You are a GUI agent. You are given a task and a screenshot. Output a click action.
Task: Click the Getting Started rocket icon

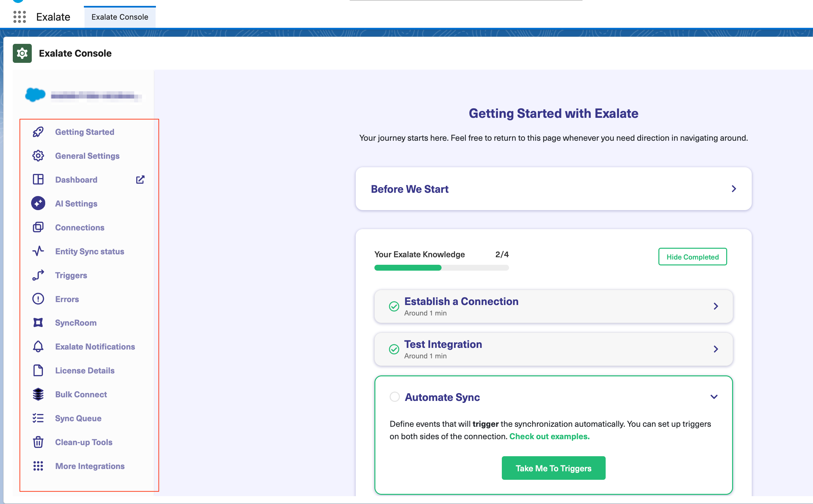(x=38, y=132)
